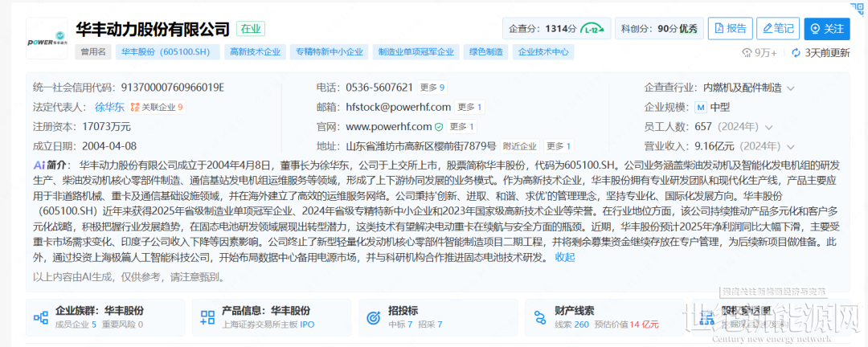Open the 报告 report button

tap(727, 29)
